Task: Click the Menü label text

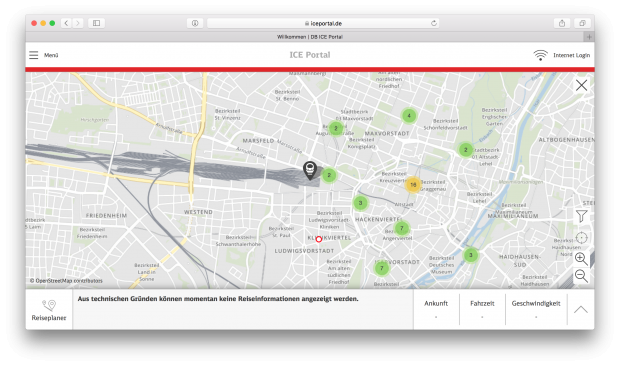Action: point(51,55)
